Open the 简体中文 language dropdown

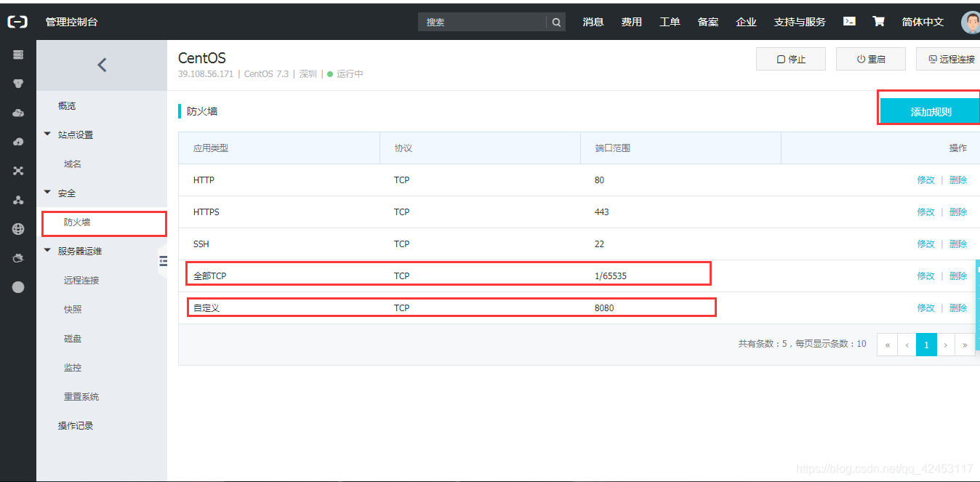click(923, 22)
